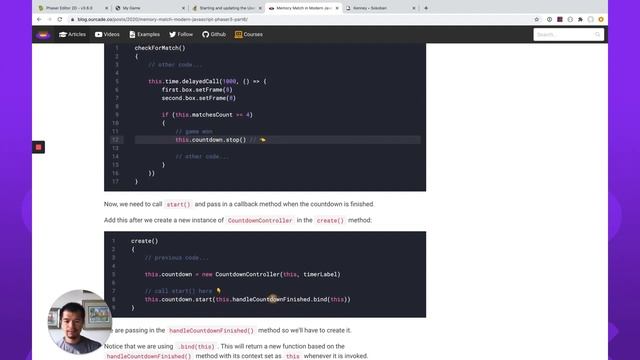Open the Courses nav link
The width and height of the screenshot is (640, 360).
249,35
